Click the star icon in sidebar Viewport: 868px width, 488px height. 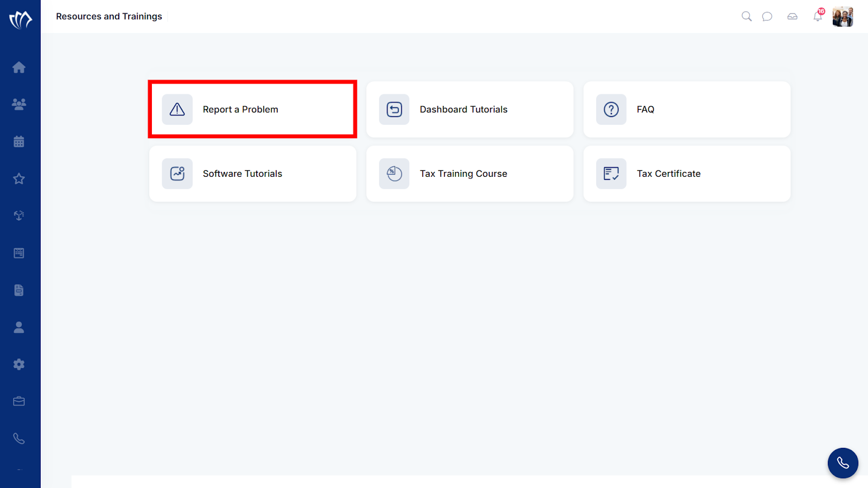pos(19,178)
